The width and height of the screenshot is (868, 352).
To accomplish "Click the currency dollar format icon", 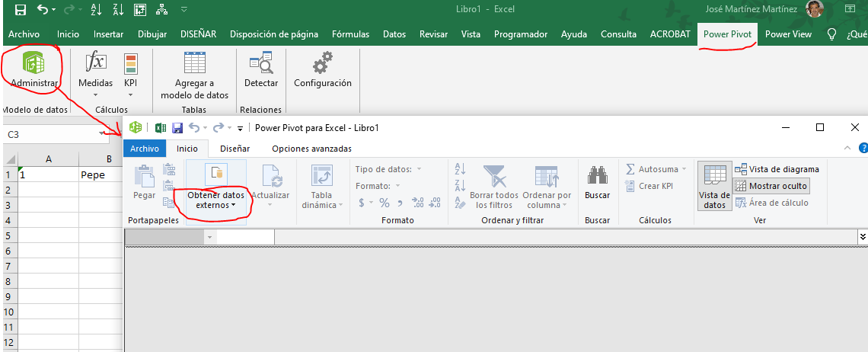I will pyautogui.click(x=362, y=203).
